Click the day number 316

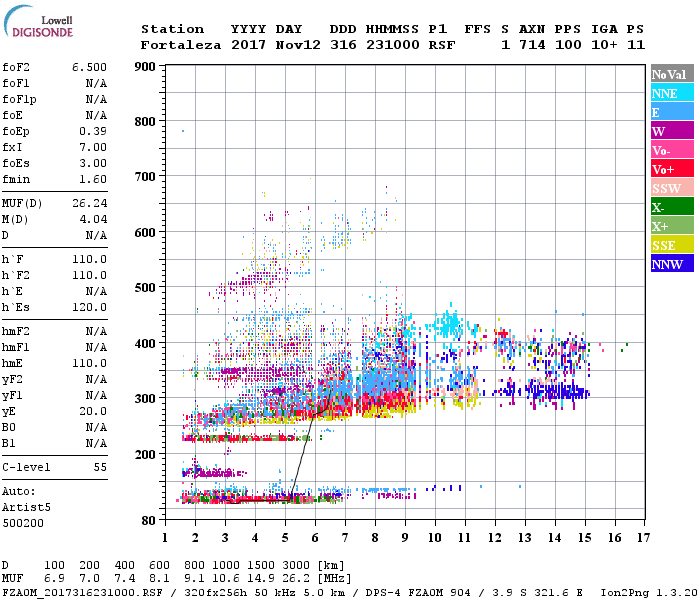(343, 45)
